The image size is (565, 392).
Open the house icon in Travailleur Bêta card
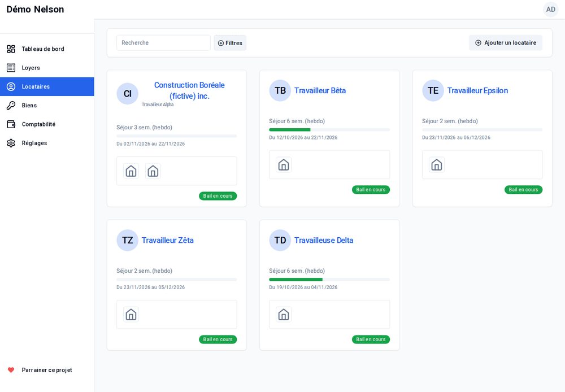click(284, 165)
